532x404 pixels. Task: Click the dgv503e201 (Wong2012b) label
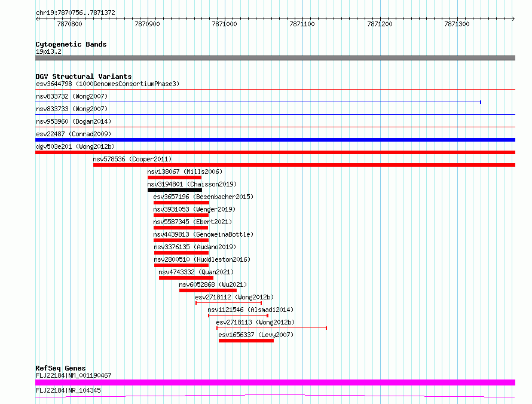75,146
